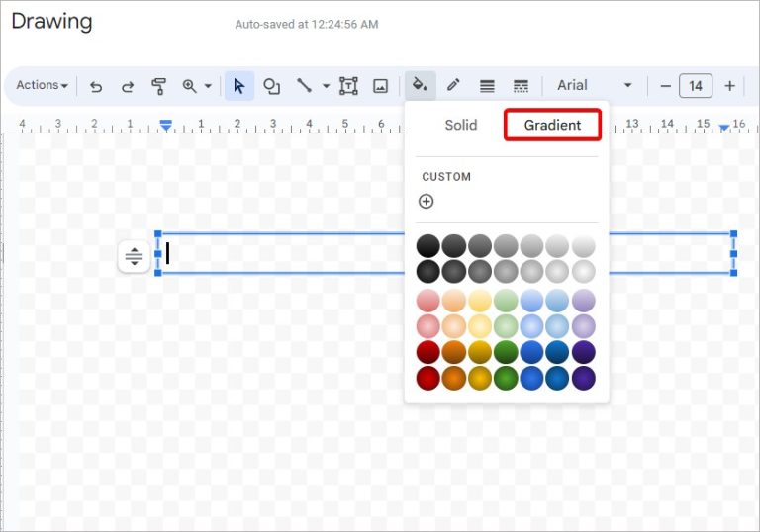The image size is (760, 532).
Task: Pick the dark yellow radial gradient swatch
Action: [480, 378]
